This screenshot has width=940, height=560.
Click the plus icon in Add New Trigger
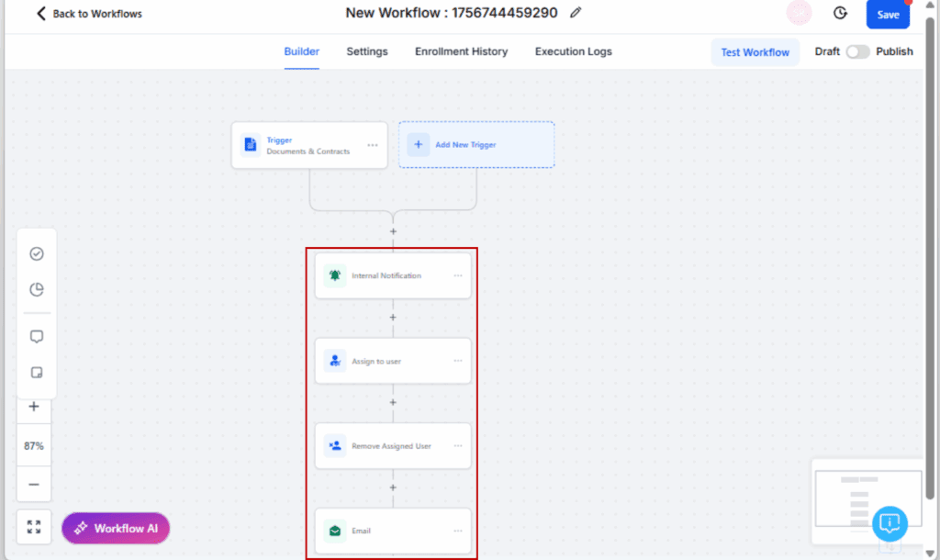(419, 144)
